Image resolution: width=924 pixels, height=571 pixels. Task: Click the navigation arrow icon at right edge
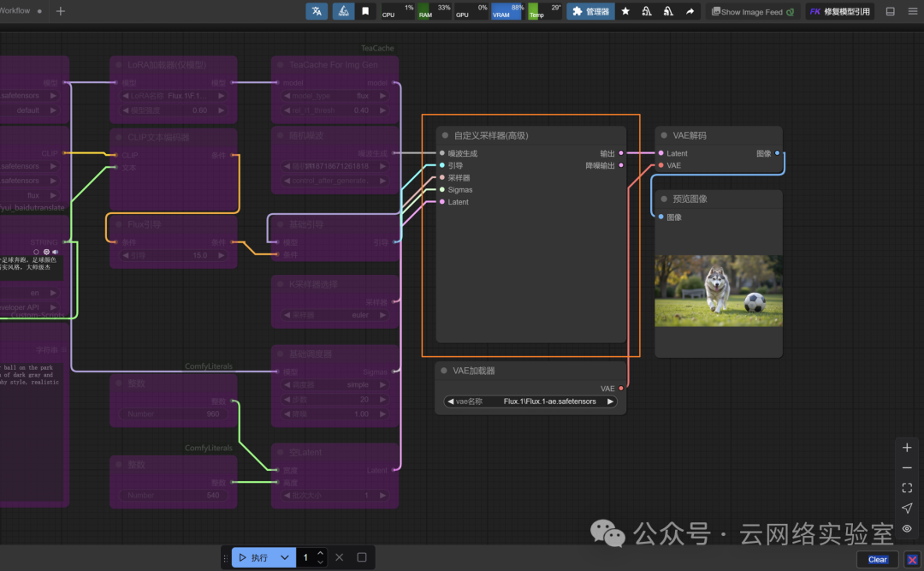coord(907,508)
